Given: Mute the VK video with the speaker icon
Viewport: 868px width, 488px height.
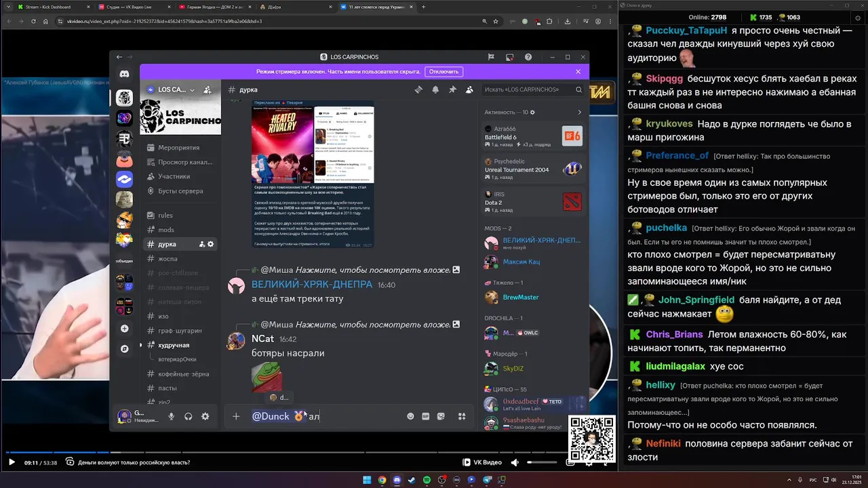Looking at the screenshot, I should click(x=515, y=462).
